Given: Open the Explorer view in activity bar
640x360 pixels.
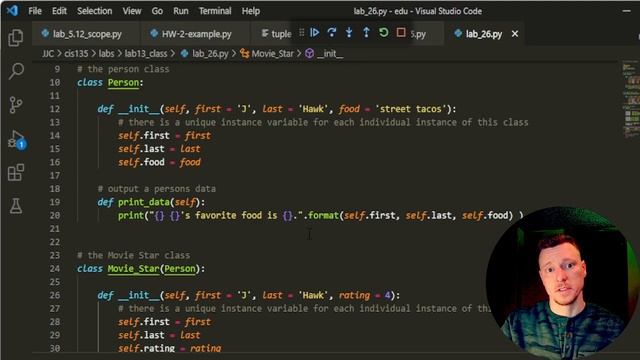Looking at the screenshot, I should 16,38.
